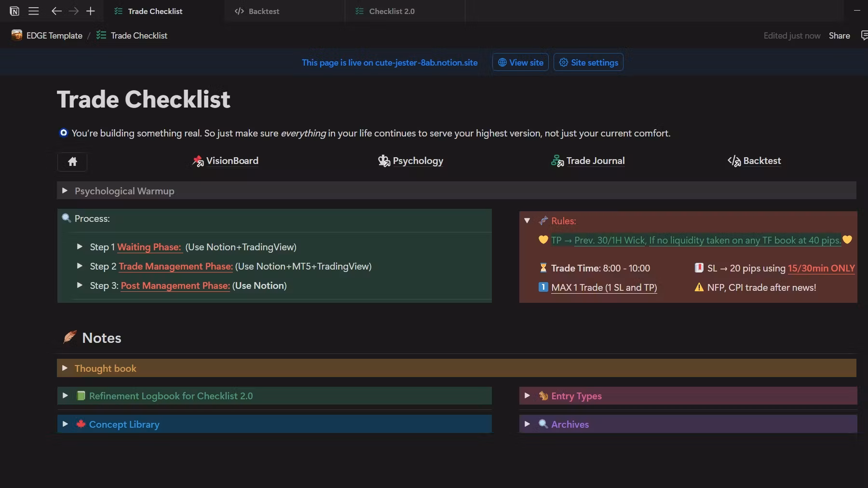The width and height of the screenshot is (868, 488).
Task: Open the comments icon beside Share
Action: click(864, 36)
